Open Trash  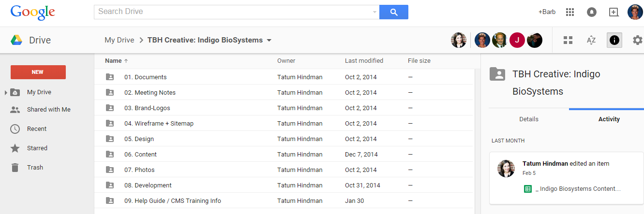click(35, 168)
